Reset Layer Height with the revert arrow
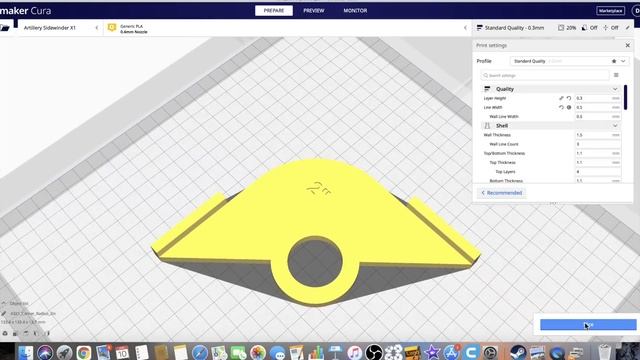Image resolution: width=640 pixels, height=360 pixels. click(x=569, y=98)
